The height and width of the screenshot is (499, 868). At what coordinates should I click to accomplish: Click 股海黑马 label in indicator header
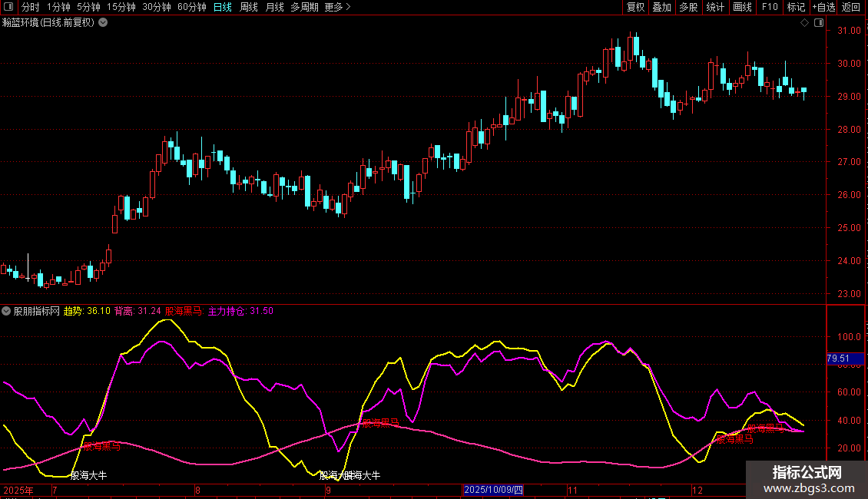(185, 311)
